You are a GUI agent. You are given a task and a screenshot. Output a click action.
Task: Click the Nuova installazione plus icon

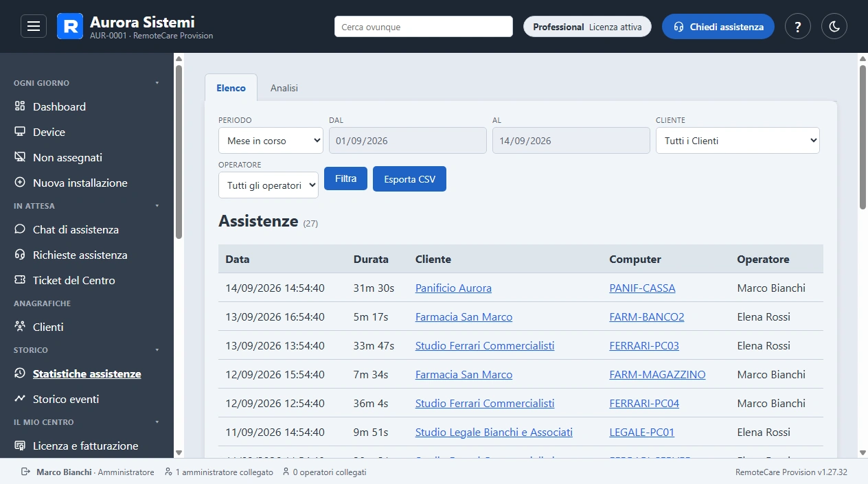pyautogui.click(x=20, y=183)
